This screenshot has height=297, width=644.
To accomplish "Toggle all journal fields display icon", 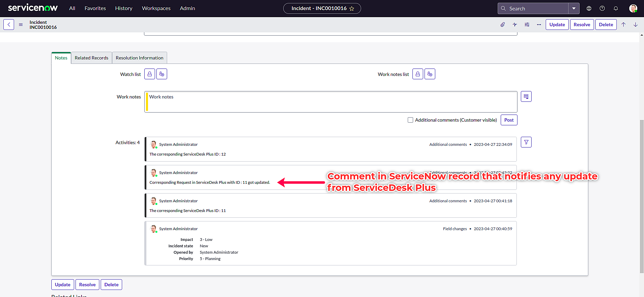I will 526,97.
